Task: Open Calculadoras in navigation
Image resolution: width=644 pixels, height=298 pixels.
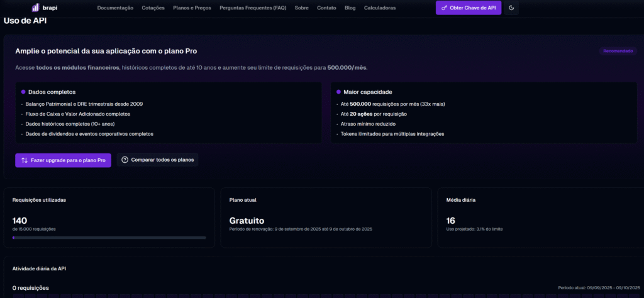Action: click(x=380, y=8)
